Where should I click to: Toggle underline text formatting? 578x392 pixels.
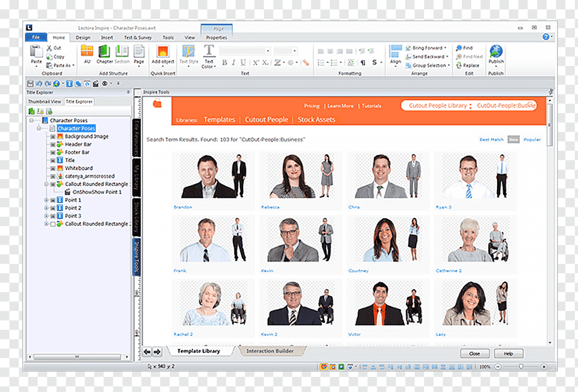click(243, 63)
